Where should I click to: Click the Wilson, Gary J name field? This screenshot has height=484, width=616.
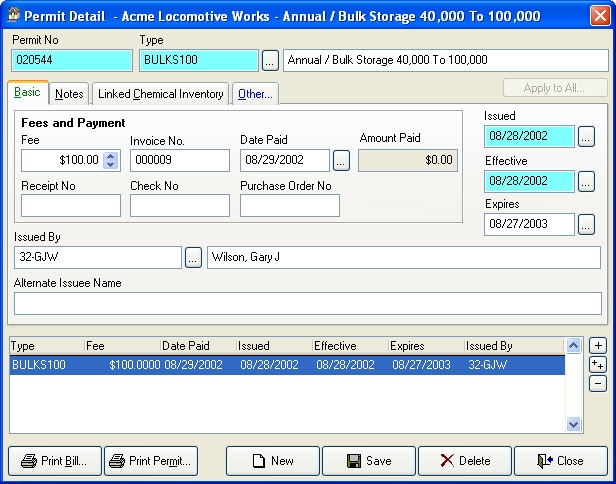coord(404,258)
